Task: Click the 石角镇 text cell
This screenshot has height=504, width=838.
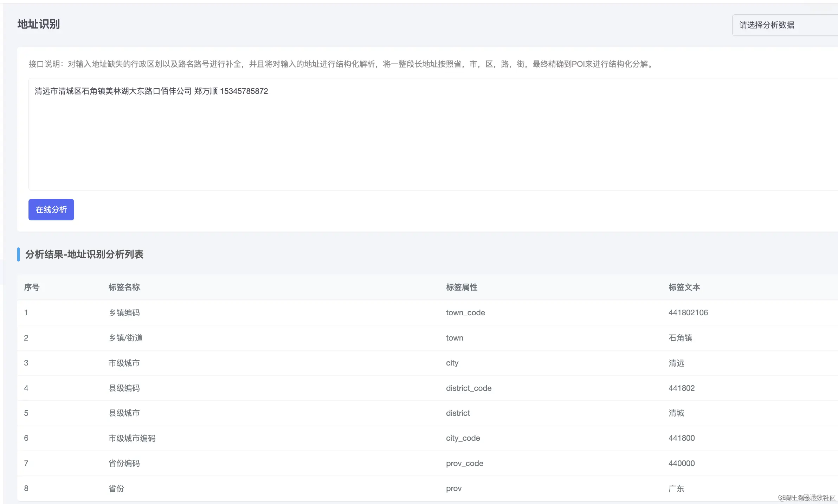Action: tap(680, 338)
